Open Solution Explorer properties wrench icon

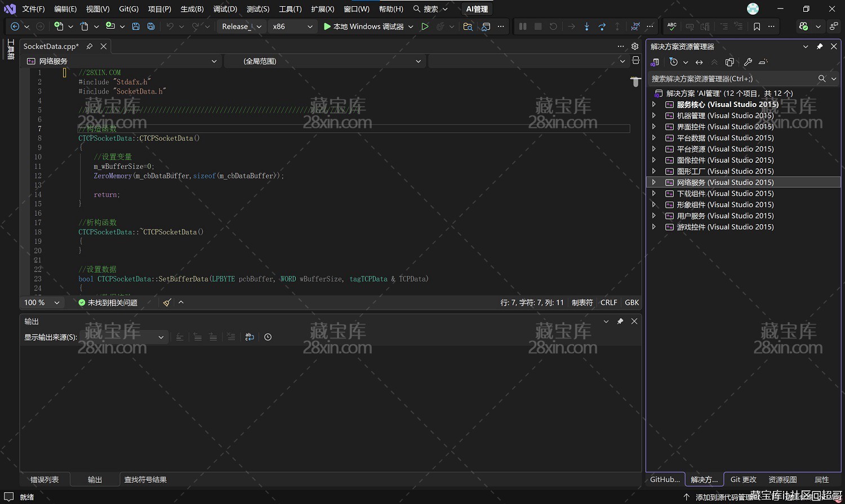pos(748,62)
